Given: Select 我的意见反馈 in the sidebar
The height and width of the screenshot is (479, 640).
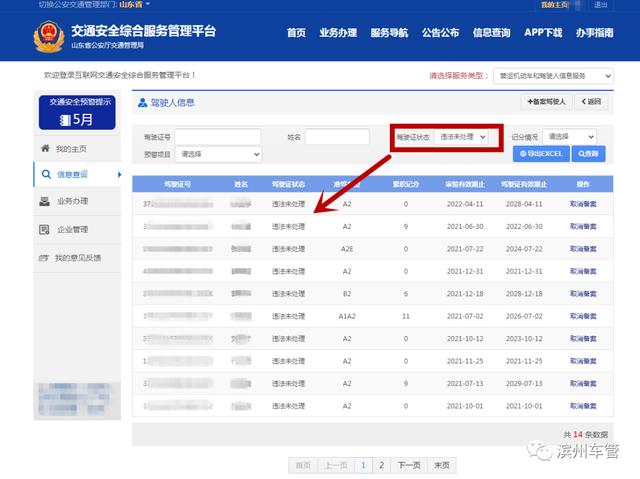Looking at the screenshot, I should point(77,258).
